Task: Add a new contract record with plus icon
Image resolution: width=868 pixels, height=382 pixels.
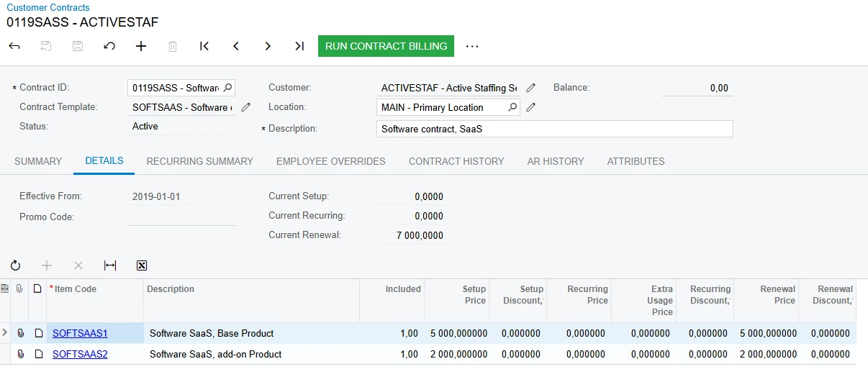Action: 141,46
